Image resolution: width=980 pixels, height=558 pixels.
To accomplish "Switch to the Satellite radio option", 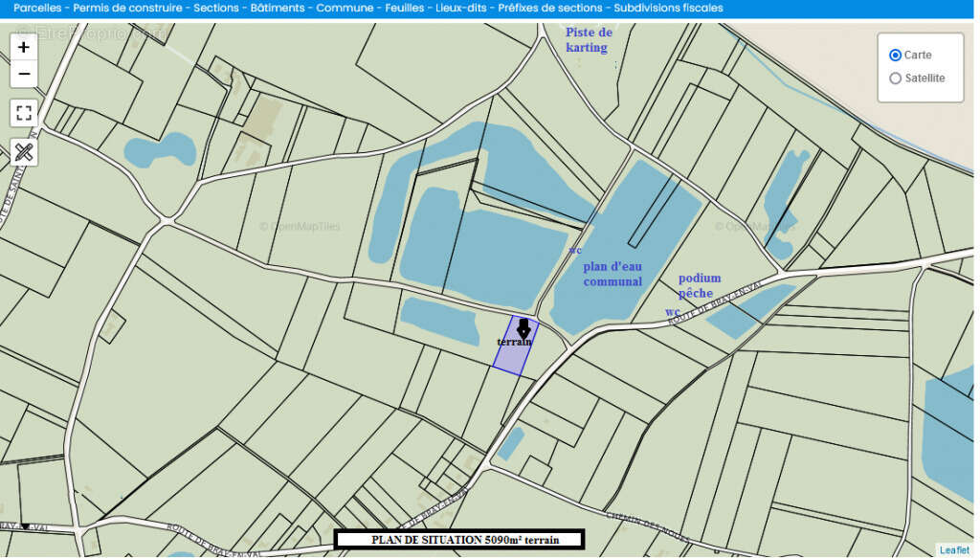I will (x=896, y=78).
